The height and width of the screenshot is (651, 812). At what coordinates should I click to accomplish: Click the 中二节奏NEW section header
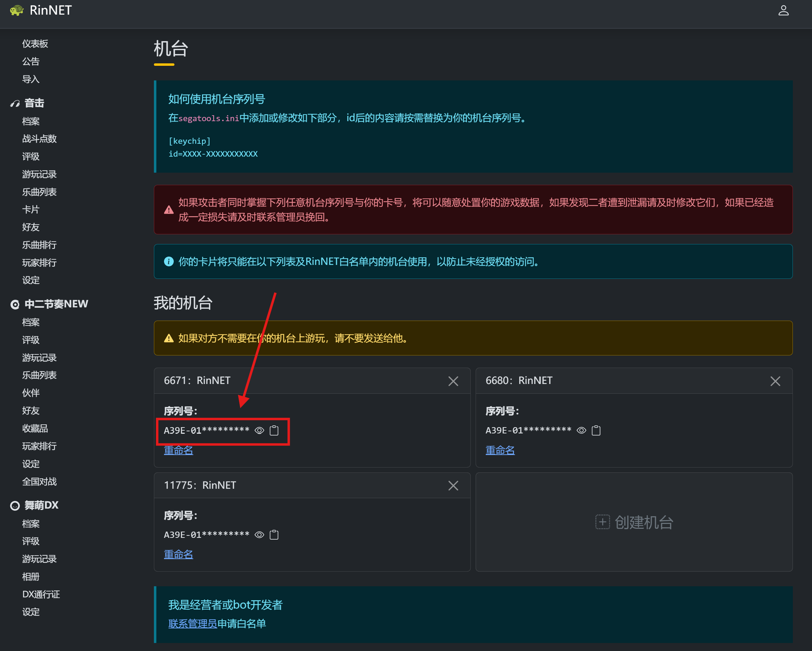click(56, 304)
